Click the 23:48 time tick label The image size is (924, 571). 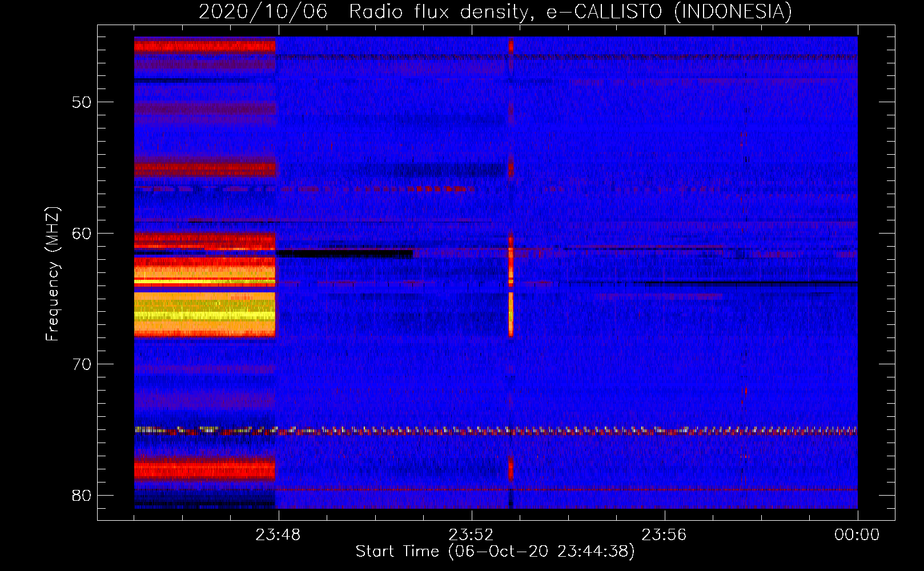[x=278, y=535]
